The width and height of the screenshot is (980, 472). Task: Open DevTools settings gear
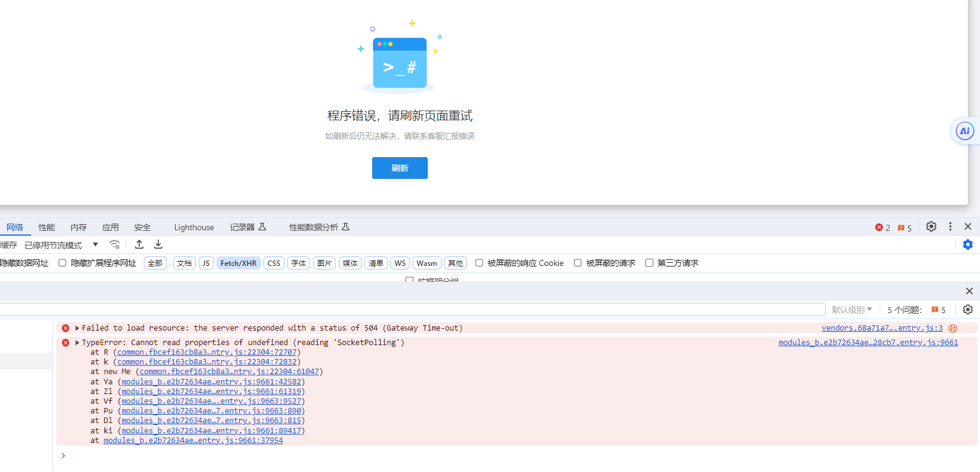pos(931,226)
